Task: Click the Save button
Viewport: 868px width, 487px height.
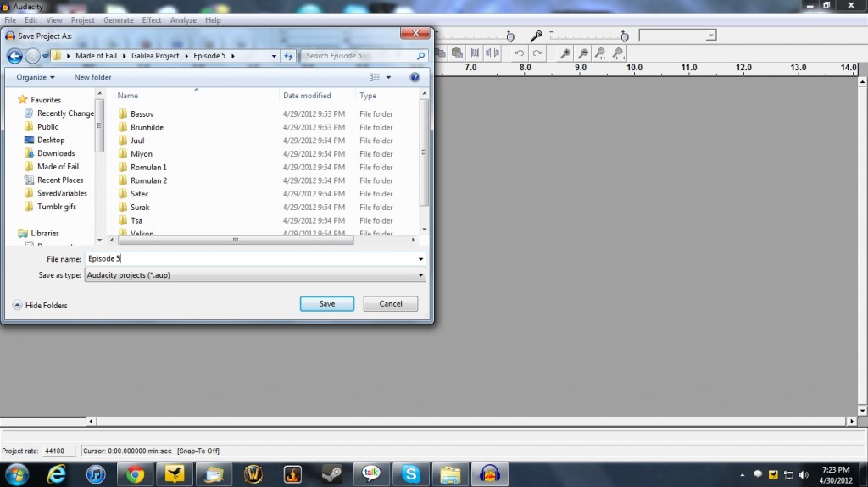Action: (327, 304)
